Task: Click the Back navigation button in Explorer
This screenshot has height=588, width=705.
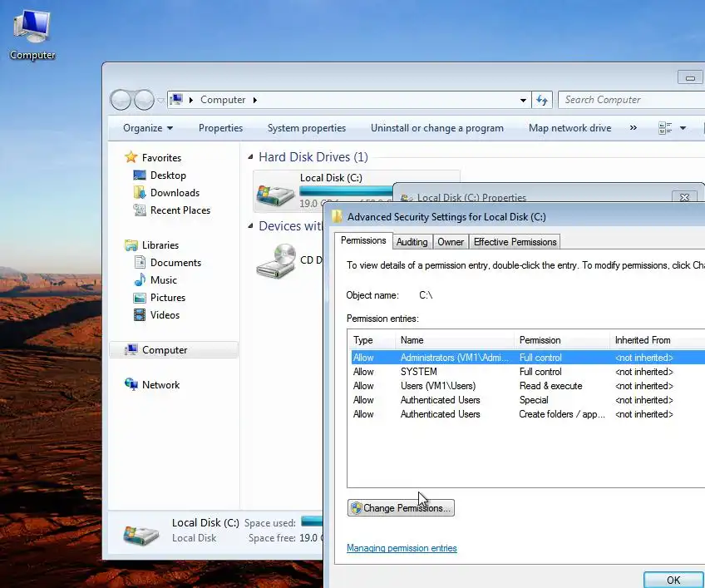Action: (x=121, y=100)
